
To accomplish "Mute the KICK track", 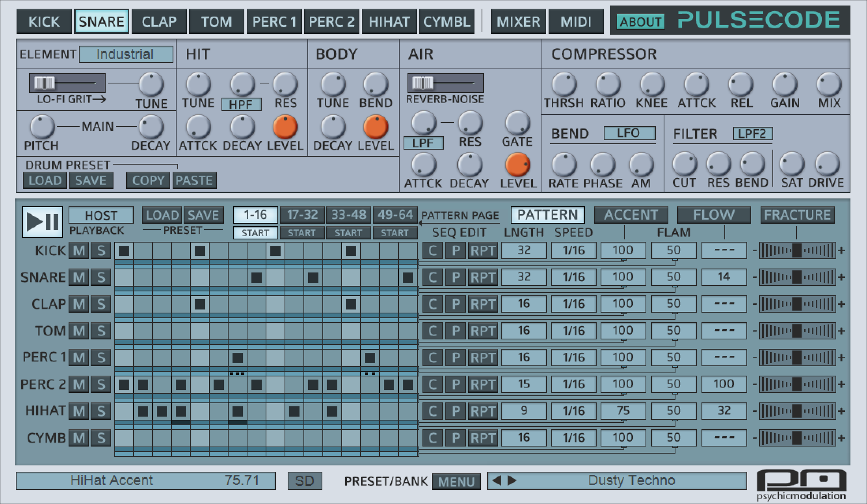I will tap(79, 250).
